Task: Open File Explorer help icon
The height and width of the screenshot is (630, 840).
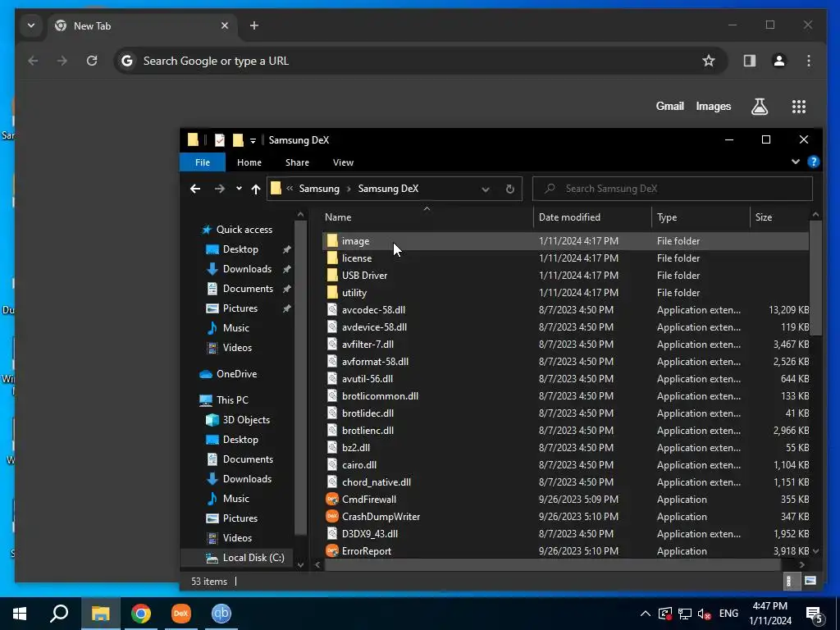Action: coord(813,162)
